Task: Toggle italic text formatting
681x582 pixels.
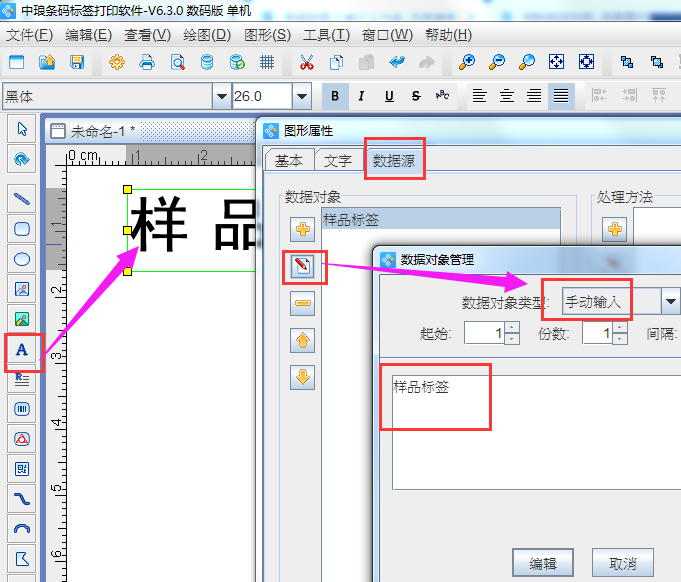Action: 361,96
